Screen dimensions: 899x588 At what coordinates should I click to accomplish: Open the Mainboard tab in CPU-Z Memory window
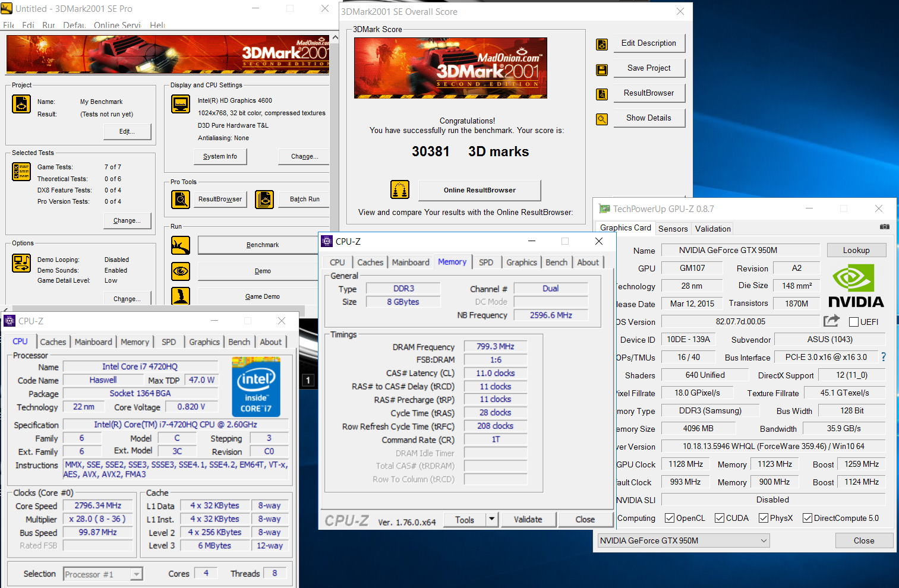click(411, 262)
